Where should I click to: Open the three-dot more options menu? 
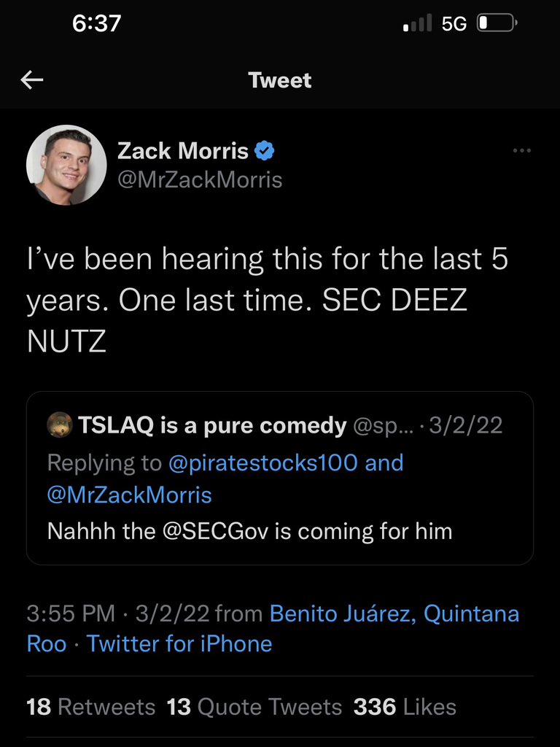click(521, 150)
